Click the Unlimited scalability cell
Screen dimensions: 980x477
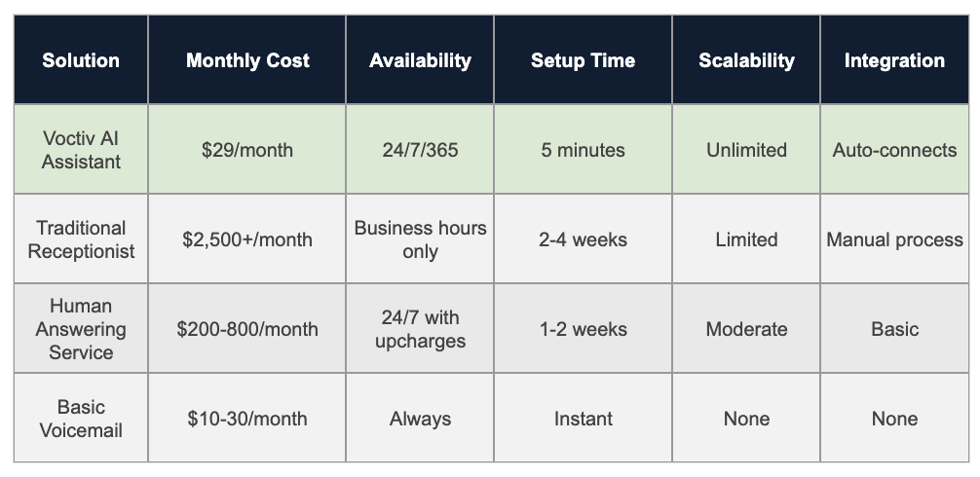pos(746,150)
